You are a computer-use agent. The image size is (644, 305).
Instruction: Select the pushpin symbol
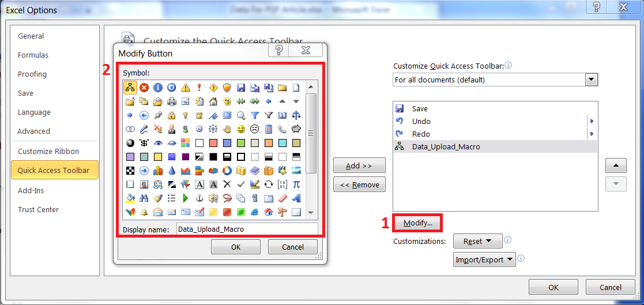point(158,115)
